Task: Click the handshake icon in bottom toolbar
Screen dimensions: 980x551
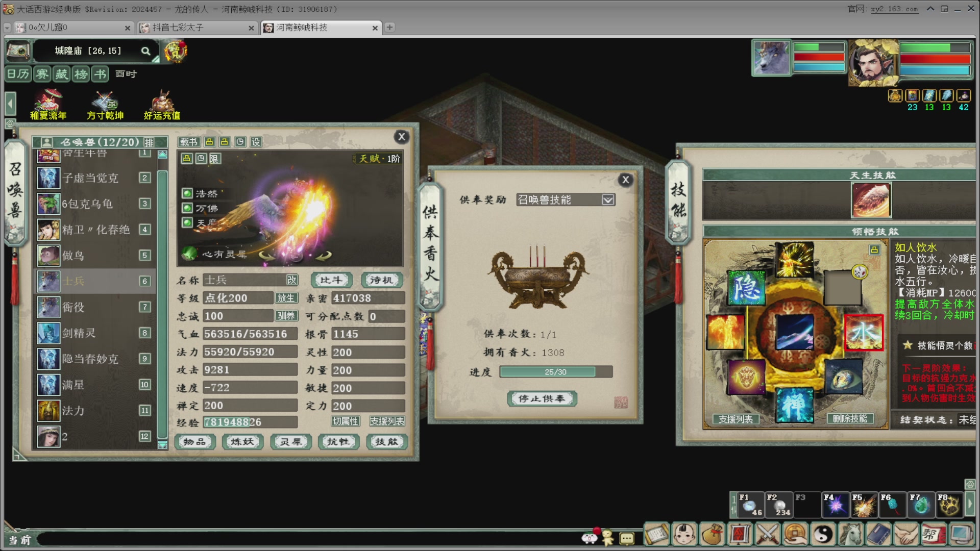Action: 905,534
